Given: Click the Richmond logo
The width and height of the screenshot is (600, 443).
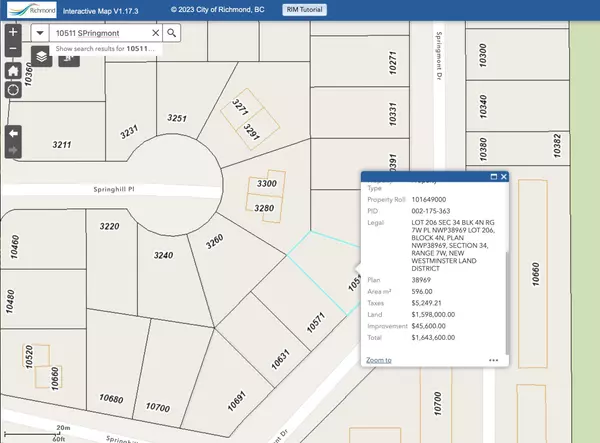Looking at the screenshot, I should click(x=32, y=10).
